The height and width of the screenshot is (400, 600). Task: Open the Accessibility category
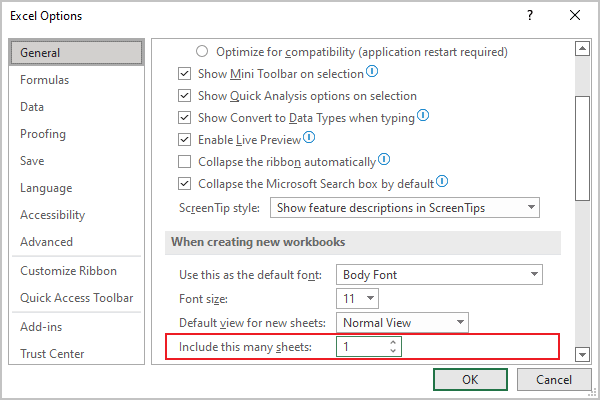pyautogui.click(x=77, y=215)
